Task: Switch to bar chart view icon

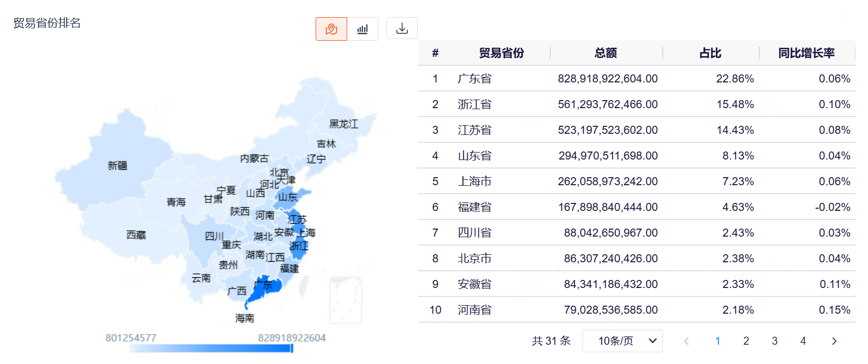Action: tap(363, 29)
